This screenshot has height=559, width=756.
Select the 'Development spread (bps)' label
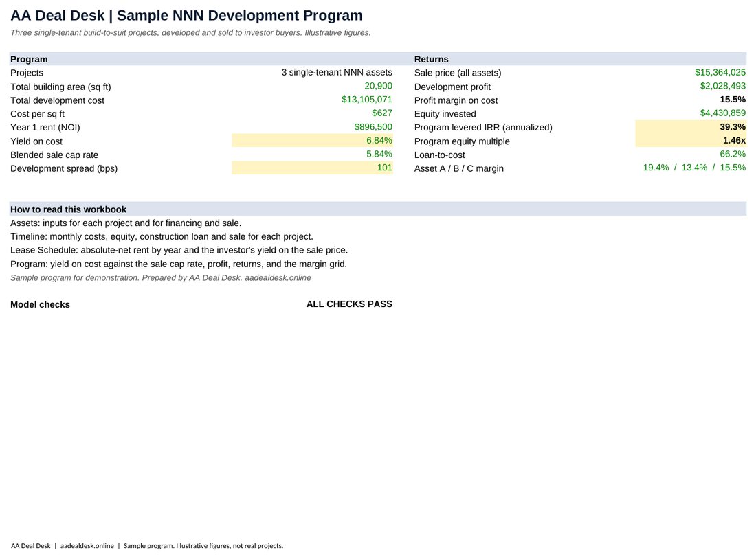(64, 168)
